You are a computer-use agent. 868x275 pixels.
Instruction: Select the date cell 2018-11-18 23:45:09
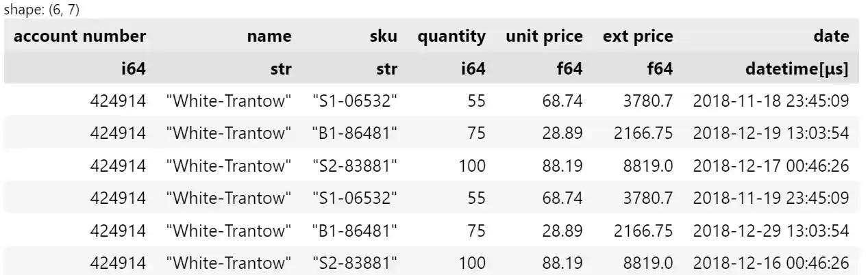[x=771, y=101]
